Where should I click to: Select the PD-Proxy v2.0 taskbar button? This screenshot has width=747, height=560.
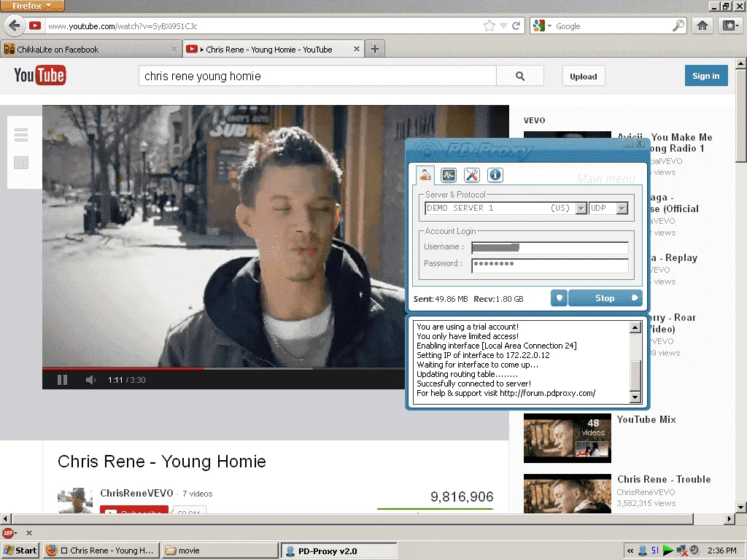(x=338, y=551)
